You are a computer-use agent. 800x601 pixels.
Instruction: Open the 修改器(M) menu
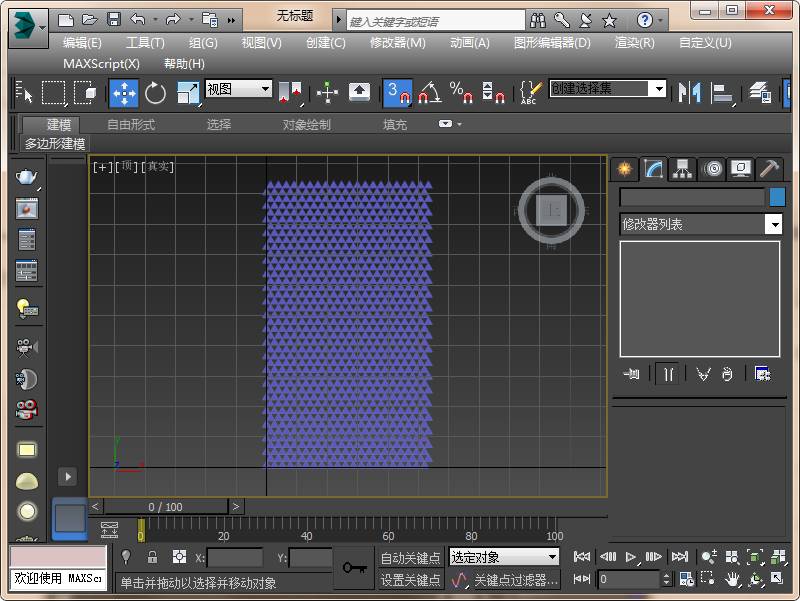[397, 43]
